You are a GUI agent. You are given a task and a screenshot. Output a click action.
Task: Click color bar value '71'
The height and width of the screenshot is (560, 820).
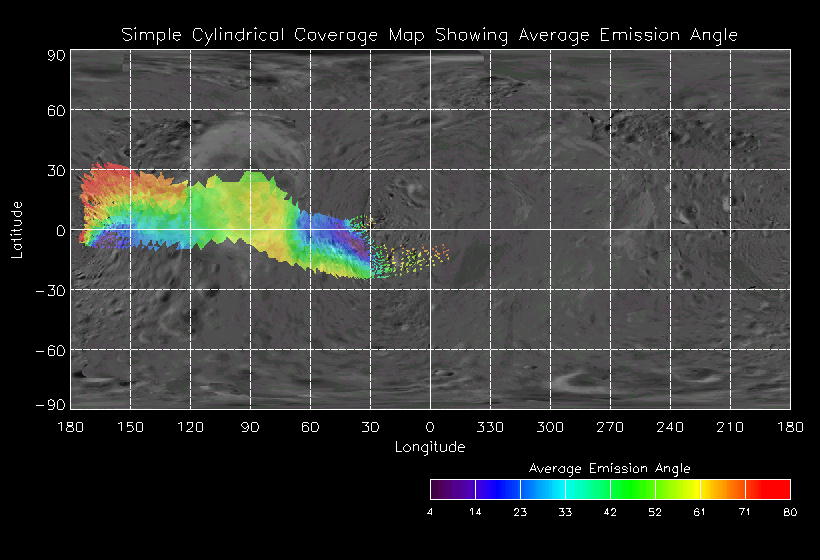pyautogui.click(x=745, y=512)
